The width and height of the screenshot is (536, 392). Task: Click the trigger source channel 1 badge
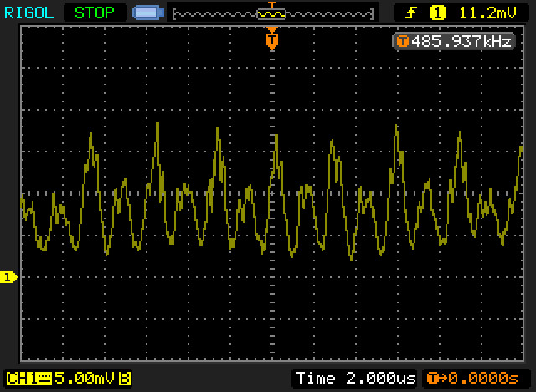coord(437,13)
